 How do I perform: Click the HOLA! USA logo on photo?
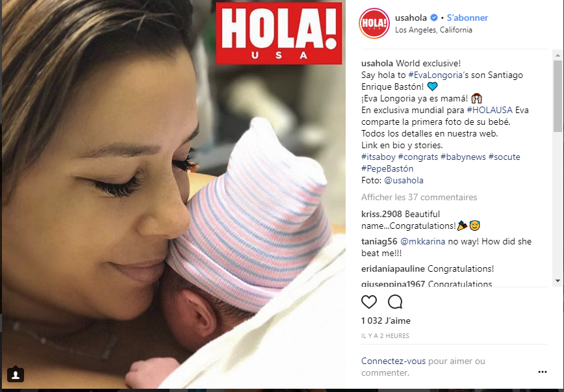279,33
